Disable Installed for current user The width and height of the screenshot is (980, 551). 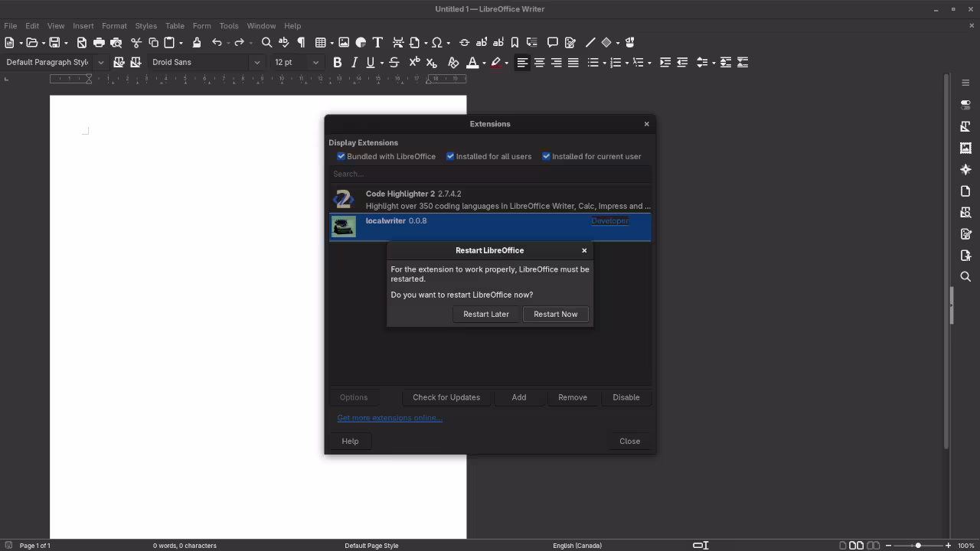click(x=546, y=156)
